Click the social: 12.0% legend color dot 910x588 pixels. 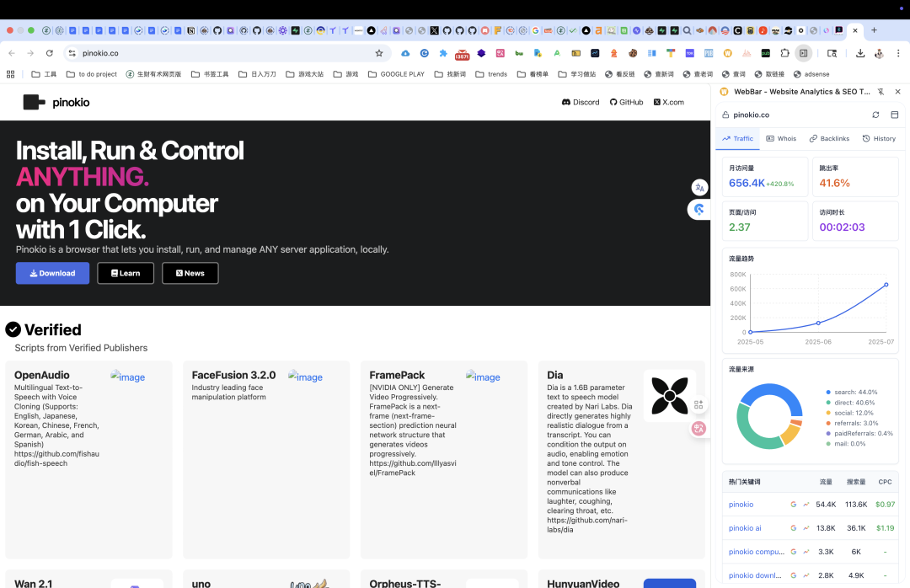pos(828,413)
